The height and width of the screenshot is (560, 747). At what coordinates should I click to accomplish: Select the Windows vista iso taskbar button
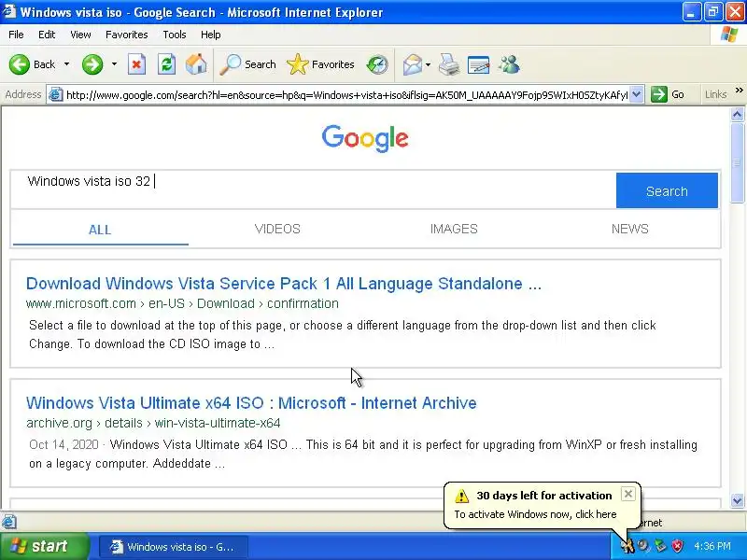174,547
